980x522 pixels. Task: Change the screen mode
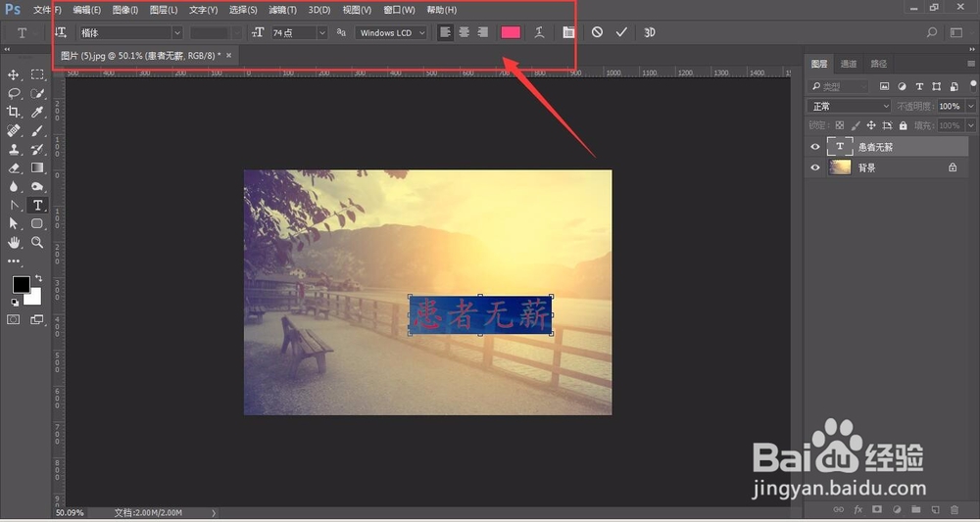coord(37,319)
